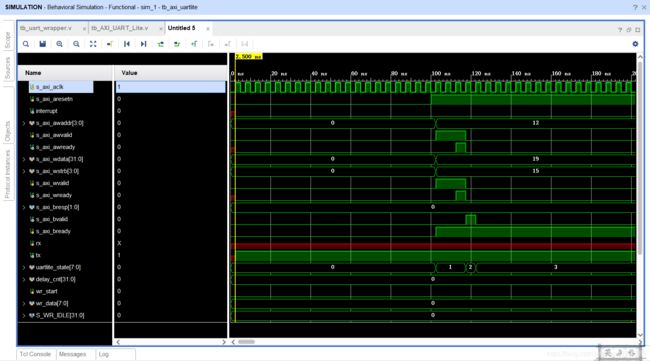Click the horizontal scrollbar under the waveform
The width and height of the screenshot is (650, 361).
click(x=246, y=342)
